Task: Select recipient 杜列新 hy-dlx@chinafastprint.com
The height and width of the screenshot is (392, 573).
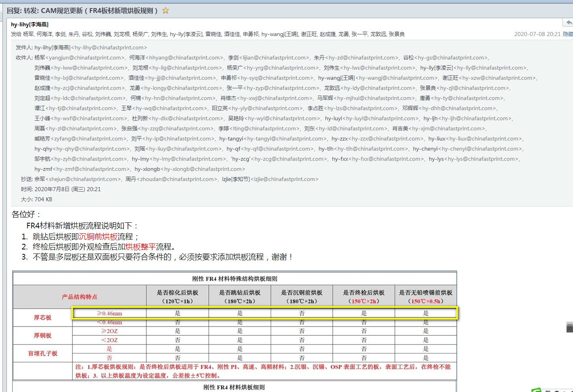Action: coord(177,119)
